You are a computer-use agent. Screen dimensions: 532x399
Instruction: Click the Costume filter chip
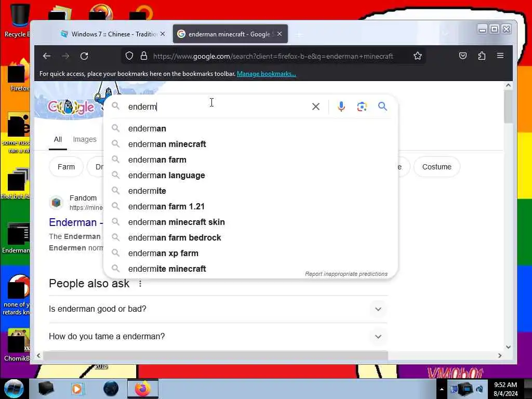point(436,167)
